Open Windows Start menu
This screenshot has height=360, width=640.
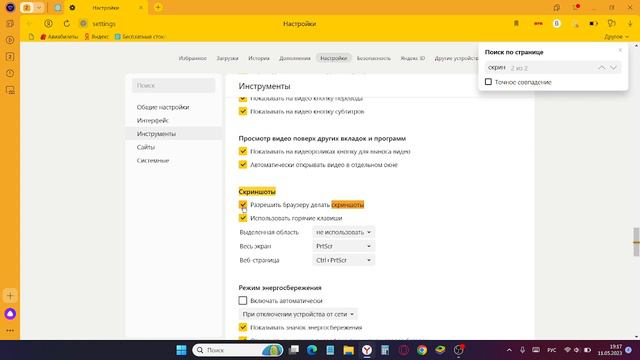(181, 350)
